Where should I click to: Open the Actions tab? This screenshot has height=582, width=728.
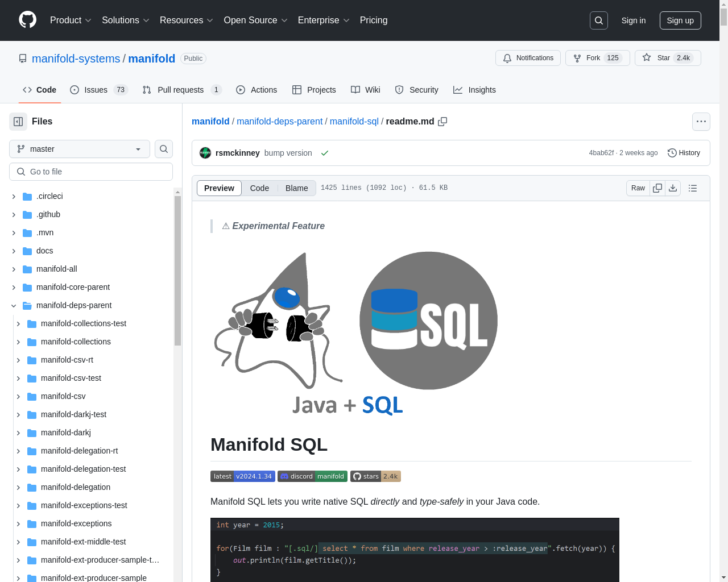[x=257, y=90]
